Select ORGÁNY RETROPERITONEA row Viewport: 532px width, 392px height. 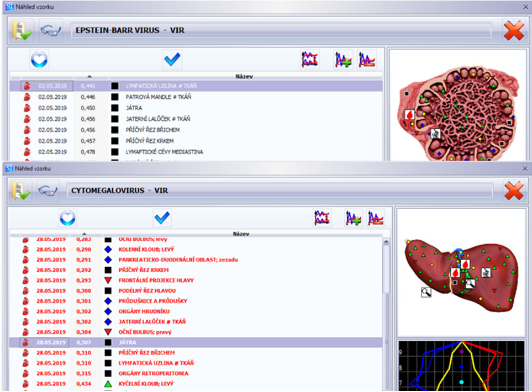196,373
